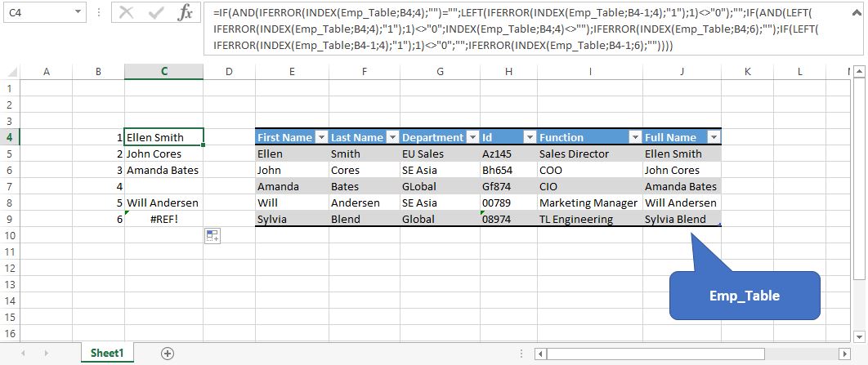Expand the Name Box dropdown arrow

click(x=78, y=11)
